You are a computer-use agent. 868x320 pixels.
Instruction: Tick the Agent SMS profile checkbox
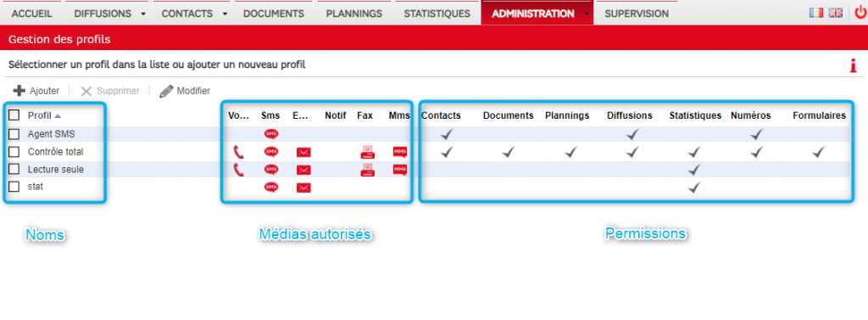tap(14, 133)
